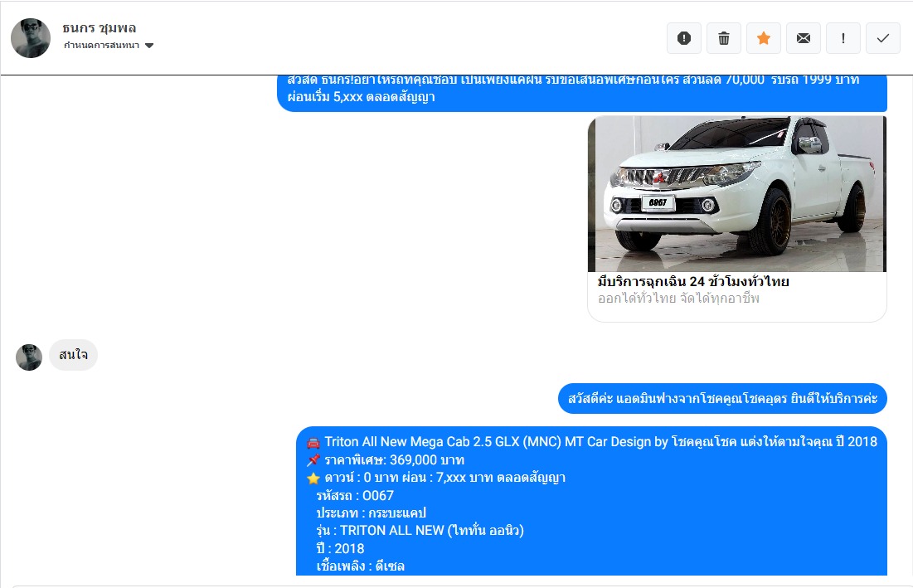The image size is (913, 588).
Task: Click the vehicle type กระบะแคป line
Action: [x=372, y=513]
